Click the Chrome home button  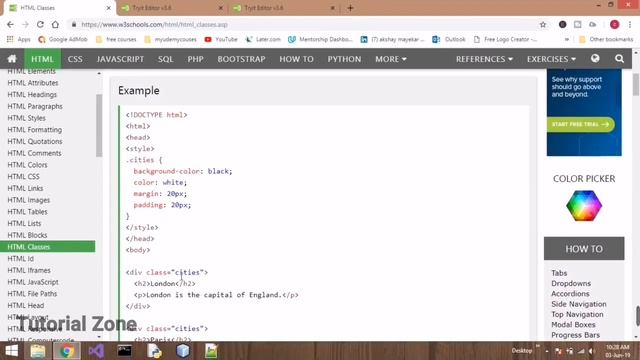pos(55,24)
